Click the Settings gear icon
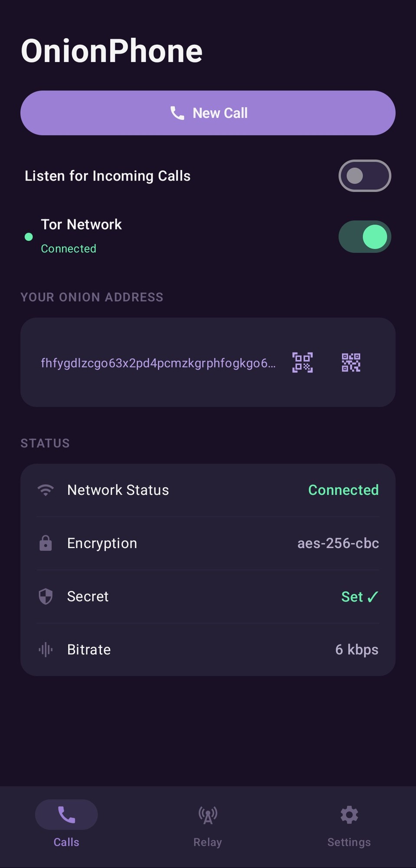This screenshot has height=868, width=416. [x=349, y=815]
